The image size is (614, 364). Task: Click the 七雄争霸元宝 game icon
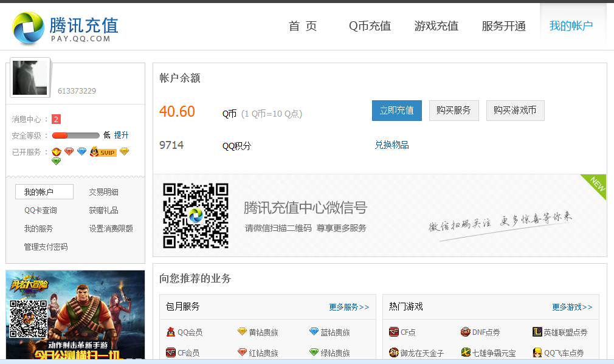coord(466,352)
